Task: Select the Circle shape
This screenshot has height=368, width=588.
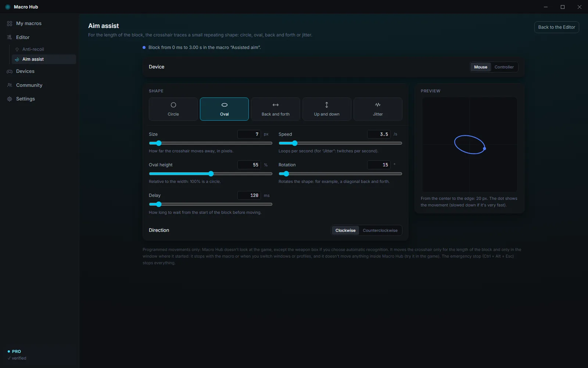Action: tap(173, 109)
